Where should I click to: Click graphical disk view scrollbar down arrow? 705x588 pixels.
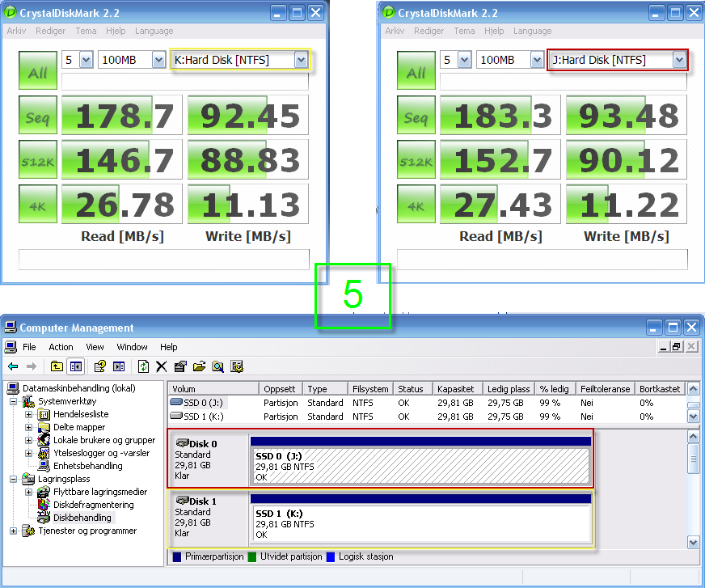click(x=694, y=543)
